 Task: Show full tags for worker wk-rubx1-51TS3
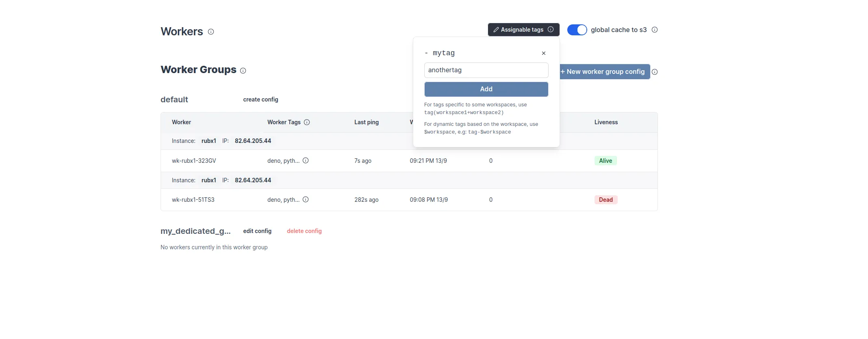tap(306, 200)
